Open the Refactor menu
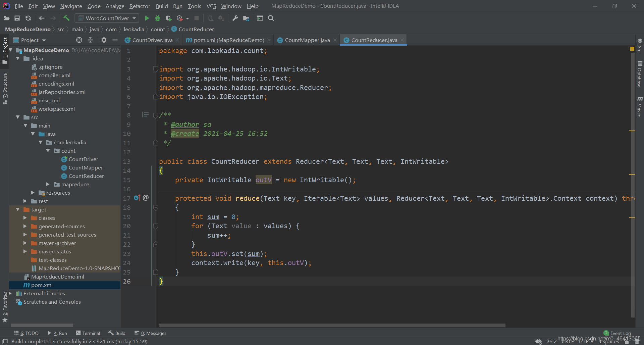The height and width of the screenshot is (345, 644). tap(140, 6)
